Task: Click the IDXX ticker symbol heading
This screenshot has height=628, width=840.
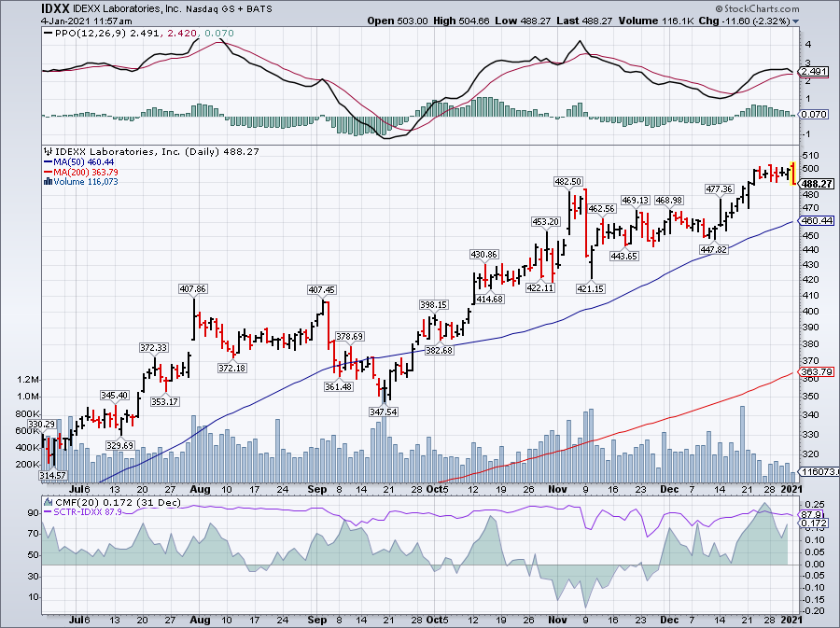Action: coord(55,8)
